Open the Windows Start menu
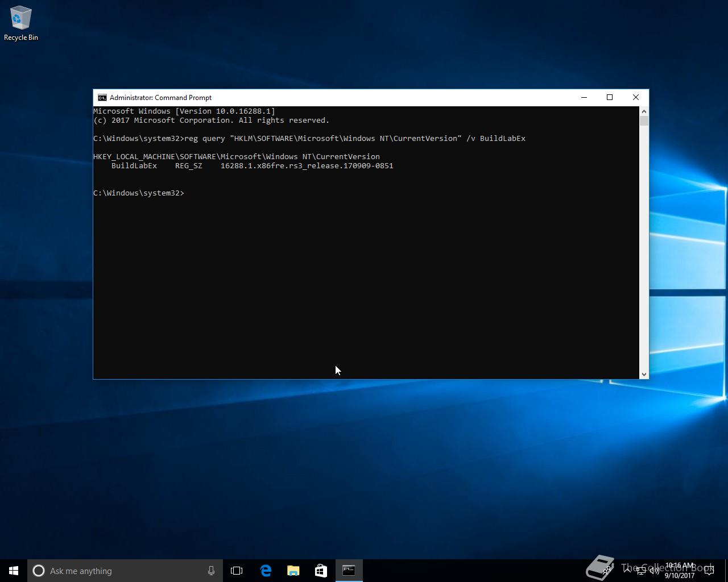 click(14, 571)
